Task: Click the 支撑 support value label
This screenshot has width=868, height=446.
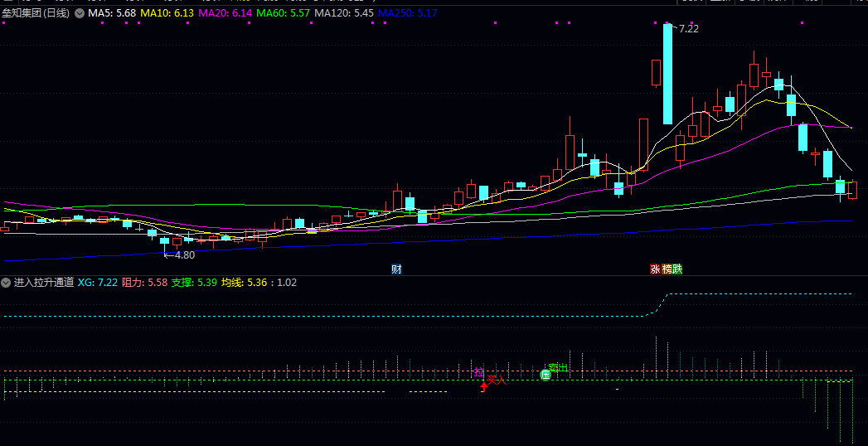Action: tap(194, 283)
